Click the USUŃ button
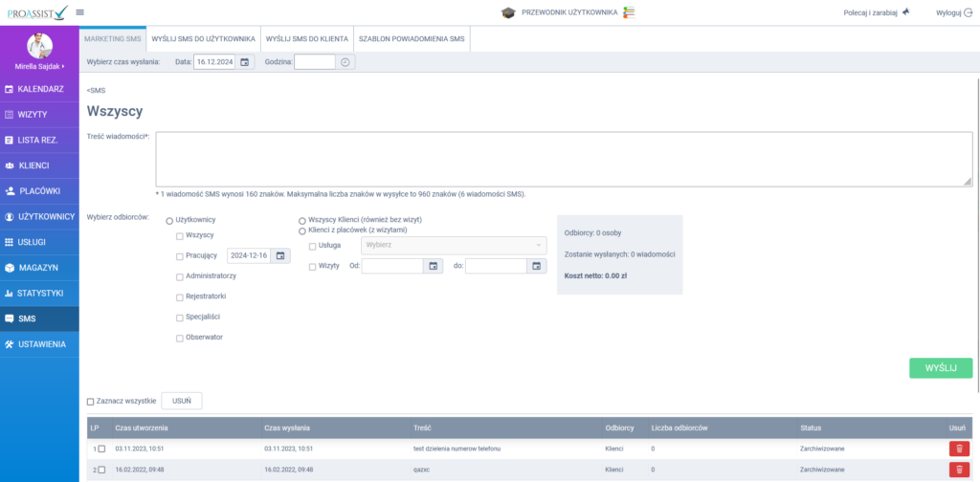980x482 pixels. pyautogui.click(x=181, y=401)
